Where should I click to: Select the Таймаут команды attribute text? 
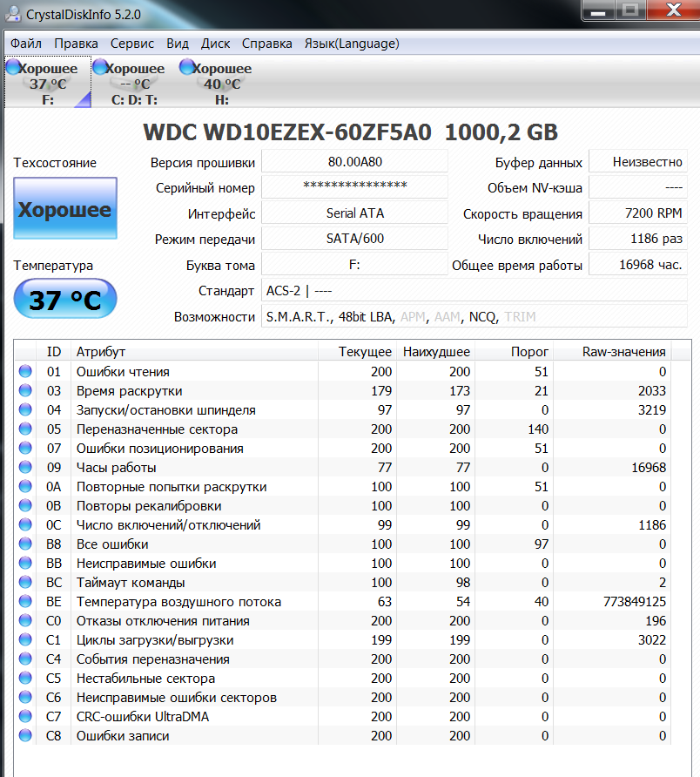point(131,583)
